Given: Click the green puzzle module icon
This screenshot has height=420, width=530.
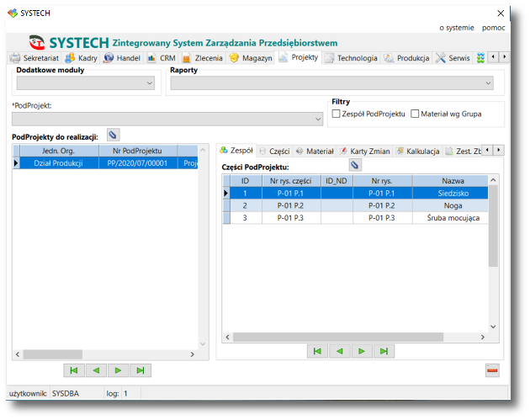Looking at the screenshot, I should pos(480,58).
